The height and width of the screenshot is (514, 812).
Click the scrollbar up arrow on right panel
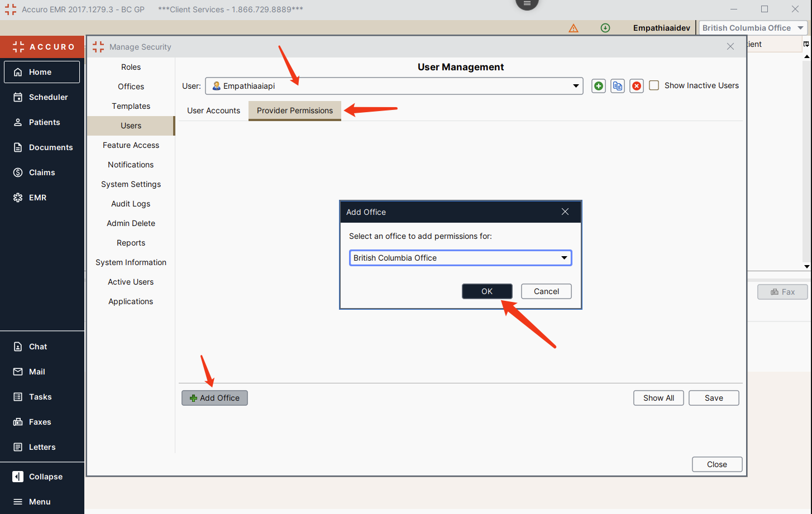806,56
